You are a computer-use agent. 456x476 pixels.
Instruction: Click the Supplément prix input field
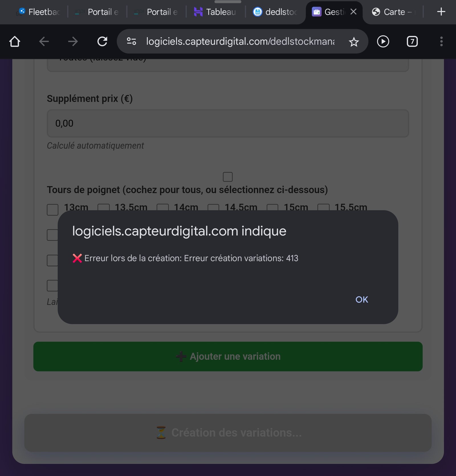[x=228, y=124]
